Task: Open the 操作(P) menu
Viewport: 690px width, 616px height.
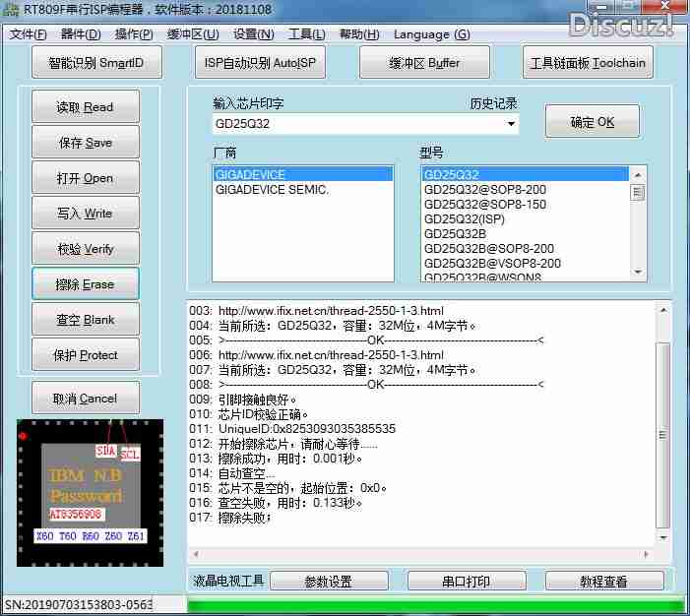Action: (x=134, y=34)
